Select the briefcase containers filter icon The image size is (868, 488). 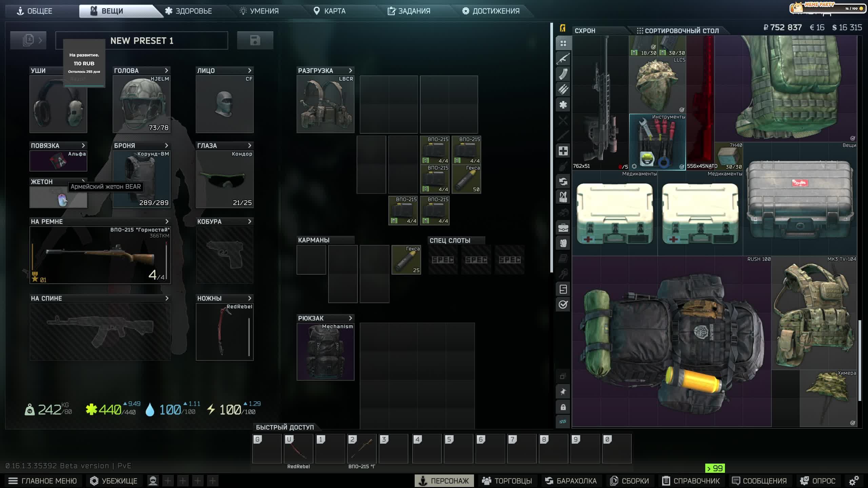point(563,228)
